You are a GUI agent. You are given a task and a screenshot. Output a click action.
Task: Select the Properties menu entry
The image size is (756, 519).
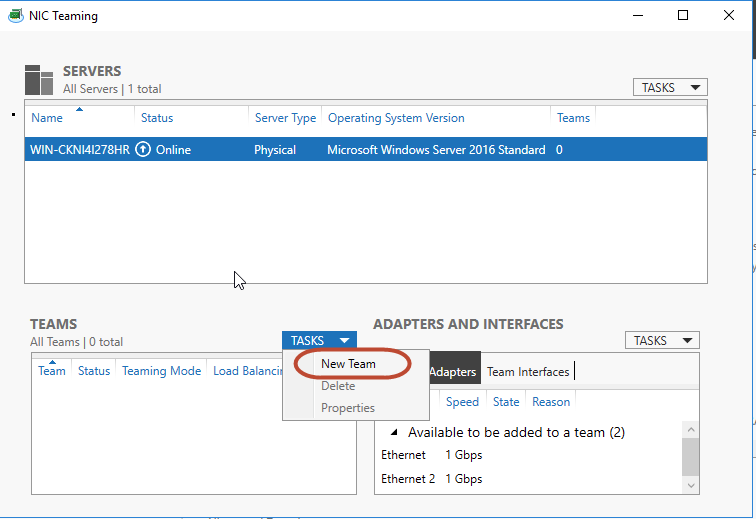coord(348,408)
